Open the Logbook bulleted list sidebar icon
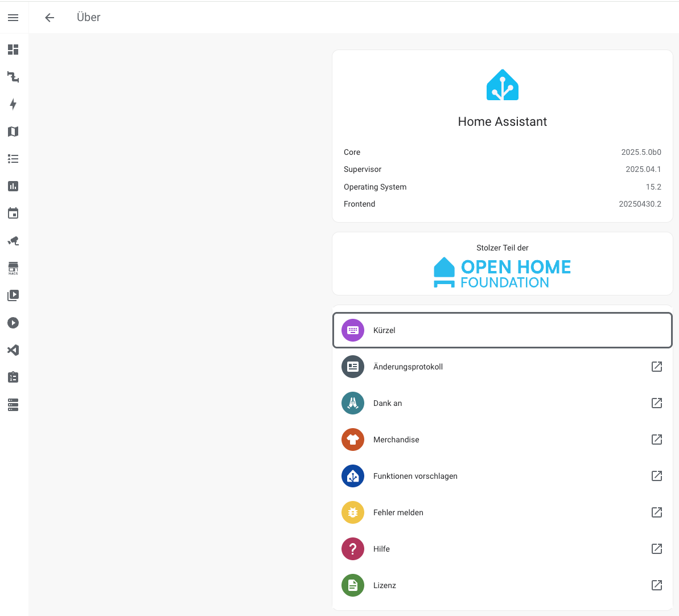Screen dimensions: 679x616 coord(13,158)
